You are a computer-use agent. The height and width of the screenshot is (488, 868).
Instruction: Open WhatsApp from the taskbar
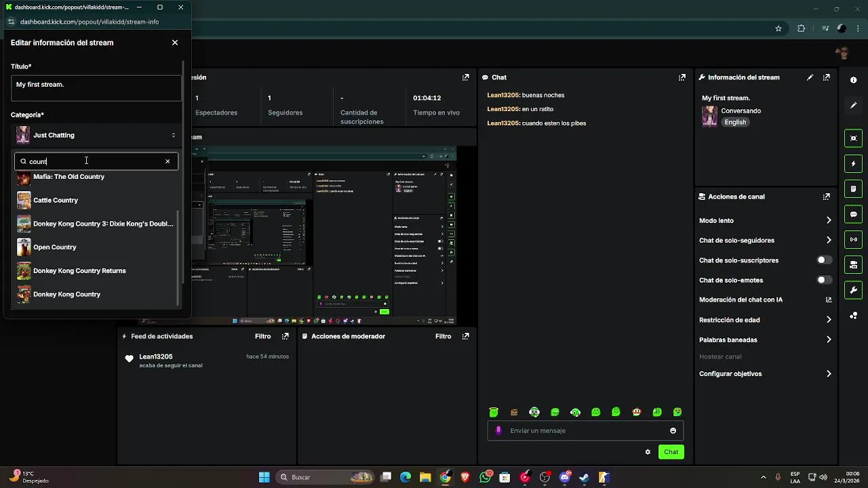(485, 477)
